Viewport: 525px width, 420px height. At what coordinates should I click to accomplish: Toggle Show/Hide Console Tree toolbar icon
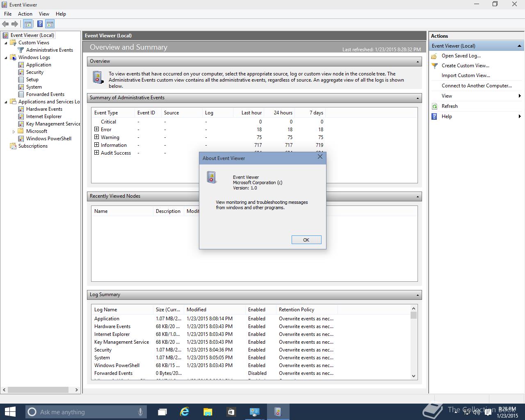27,24
